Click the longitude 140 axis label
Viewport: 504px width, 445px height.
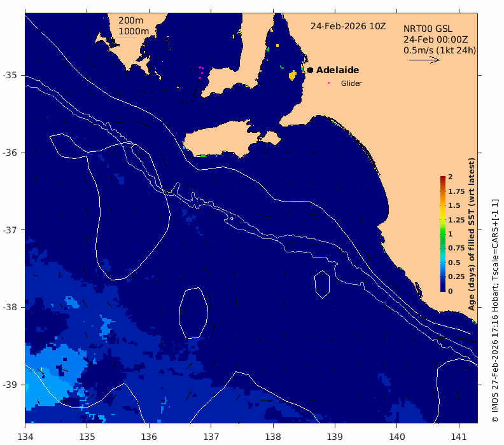397,437
